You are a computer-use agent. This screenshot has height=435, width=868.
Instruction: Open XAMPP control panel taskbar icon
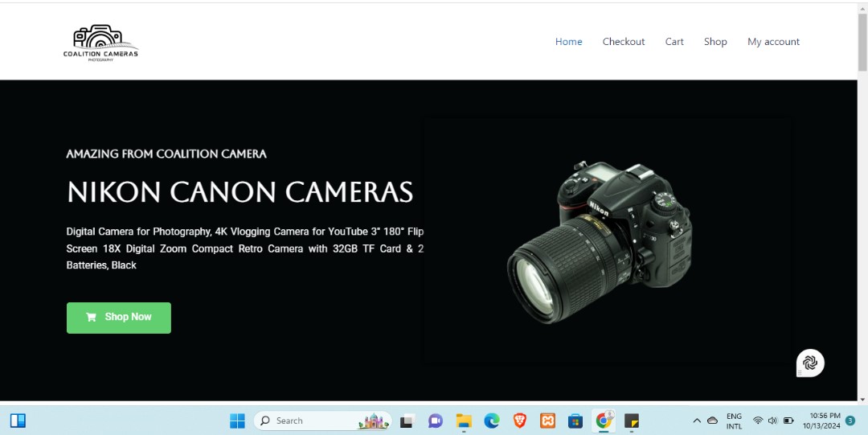547,421
